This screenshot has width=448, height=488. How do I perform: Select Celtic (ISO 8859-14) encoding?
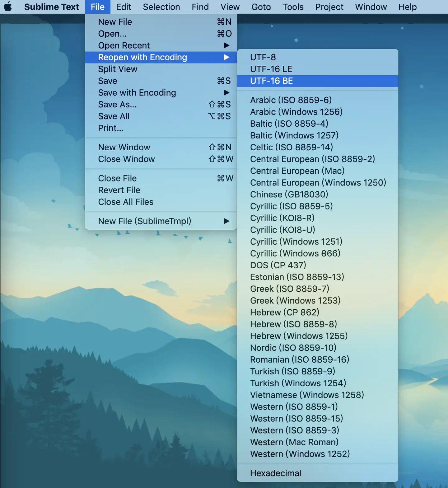[318, 147]
